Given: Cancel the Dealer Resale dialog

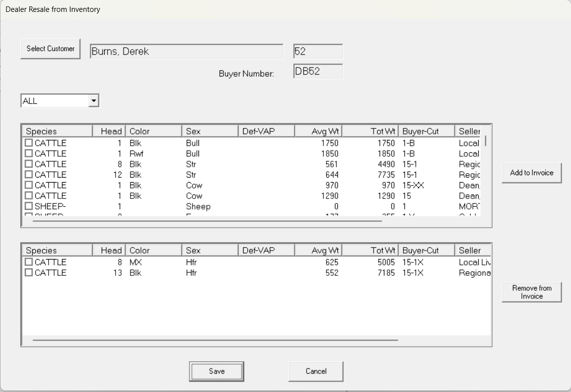Looking at the screenshot, I should click(316, 371).
